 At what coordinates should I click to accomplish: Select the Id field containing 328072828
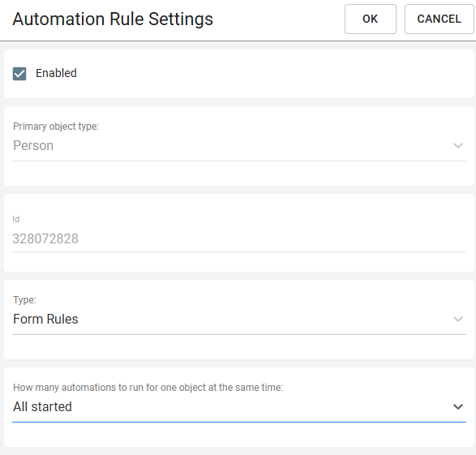[239, 238]
